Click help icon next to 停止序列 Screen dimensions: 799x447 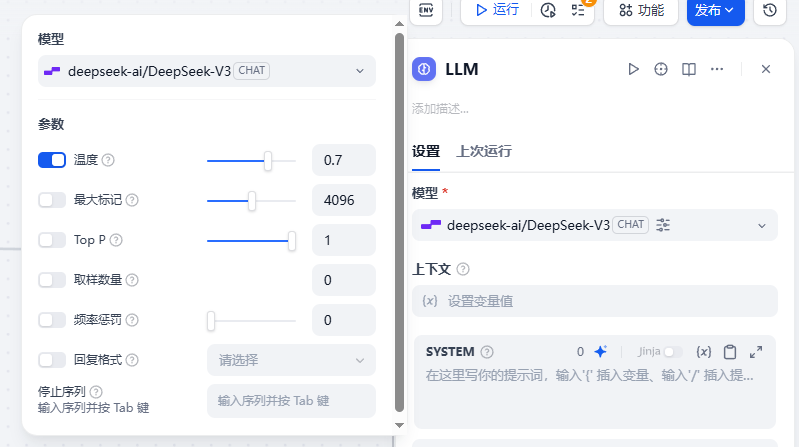pos(96,391)
